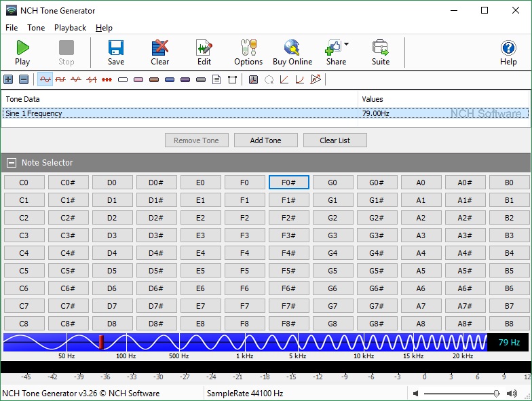This screenshot has width=532, height=401.
Task: Open Help with the question mark icon
Action: click(x=508, y=52)
